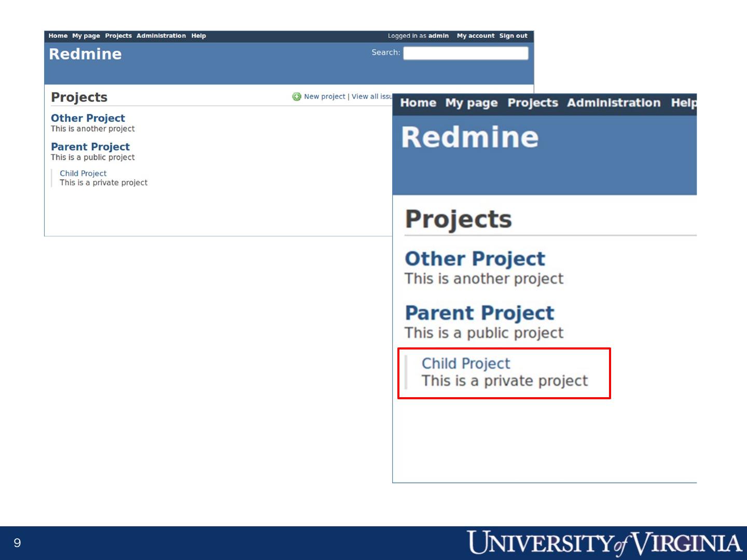
Task: Open Parent Project in the small screenshot
Action: coord(90,147)
